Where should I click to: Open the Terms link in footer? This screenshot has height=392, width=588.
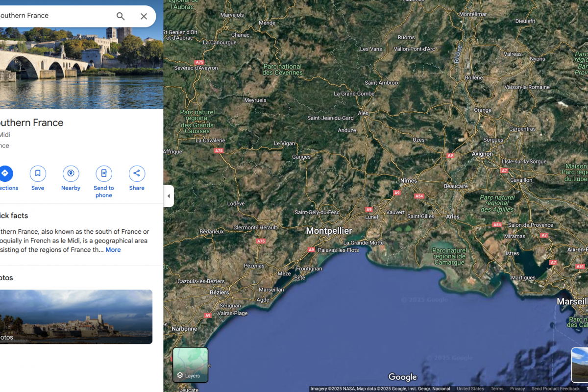pos(497,389)
